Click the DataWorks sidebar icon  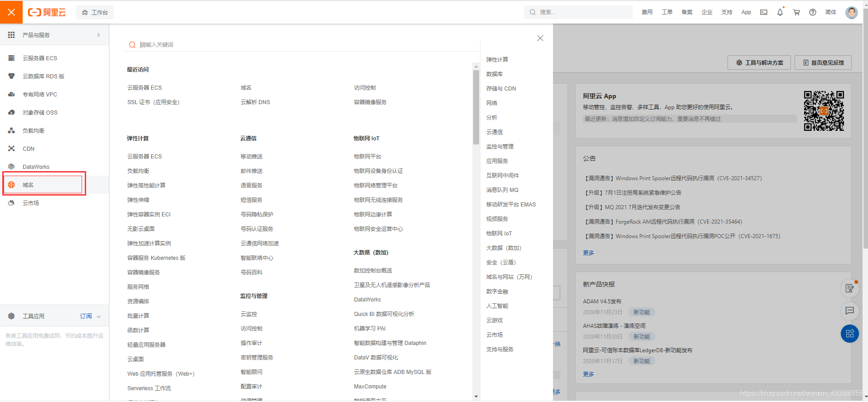pyautogui.click(x=11, y=167)
